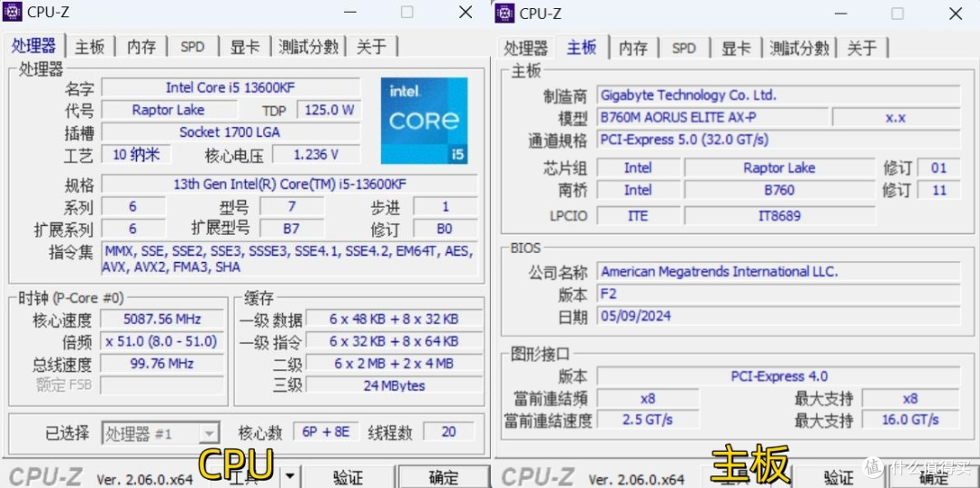Click core count value 6P + 8E

(327, 432)
